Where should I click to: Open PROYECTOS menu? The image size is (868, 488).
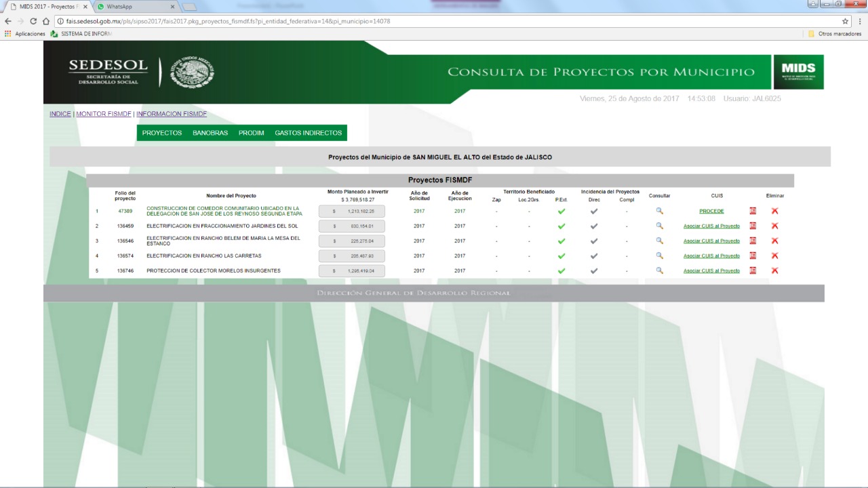(162, 133)
